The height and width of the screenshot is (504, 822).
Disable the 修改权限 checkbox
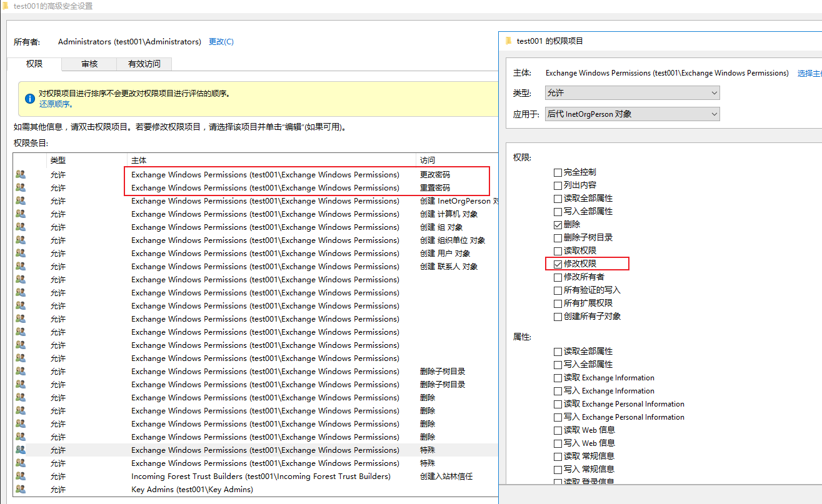(x=558, y=264)
